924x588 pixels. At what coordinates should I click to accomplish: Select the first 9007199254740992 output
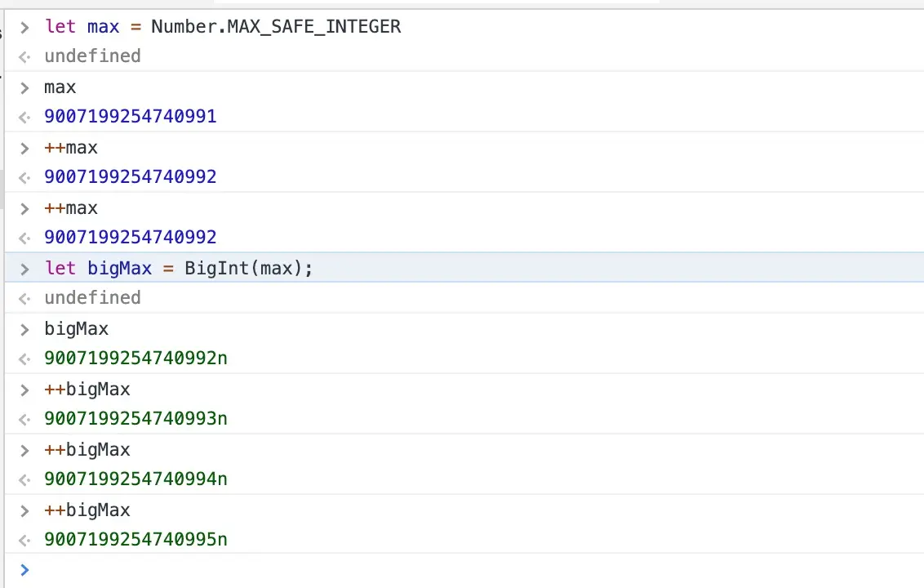click(x=131, y=176)
